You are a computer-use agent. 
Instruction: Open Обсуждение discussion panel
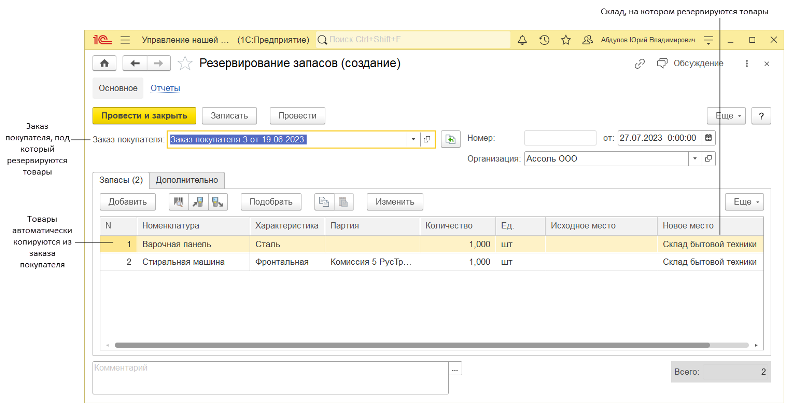690,63
